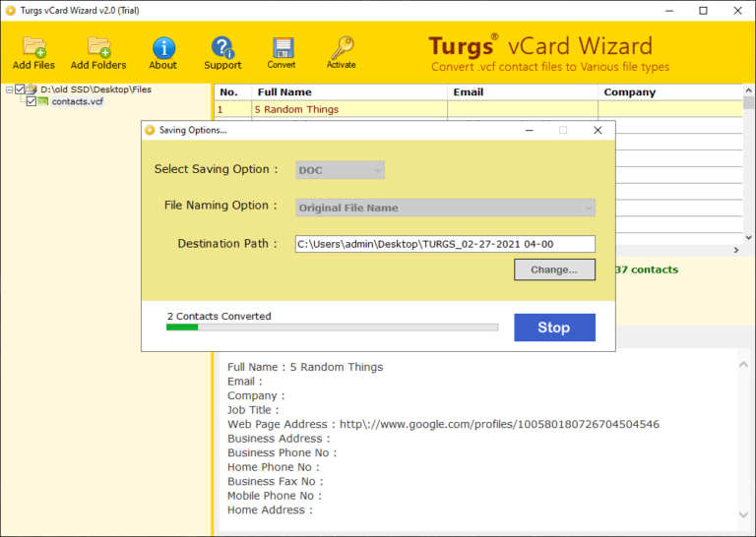Collapse the D:\old SSD folder tree node
This screenshot has width=756, height=537.
click(x=9, y=89)
